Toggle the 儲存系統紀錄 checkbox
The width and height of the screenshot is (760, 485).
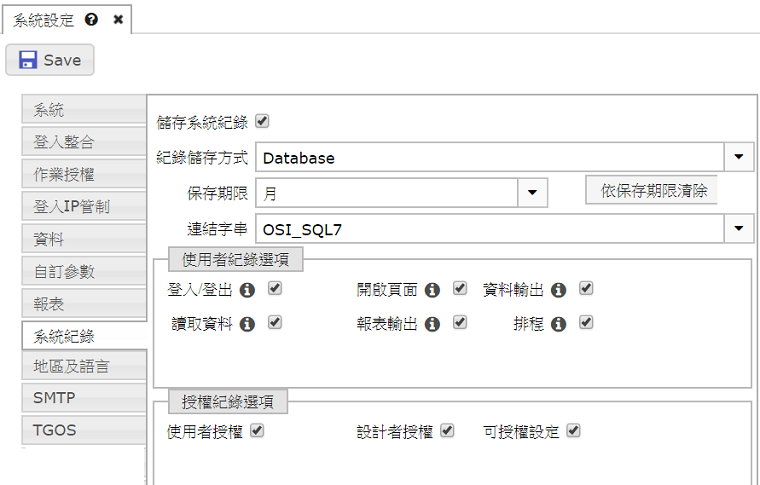pos(263,122)
